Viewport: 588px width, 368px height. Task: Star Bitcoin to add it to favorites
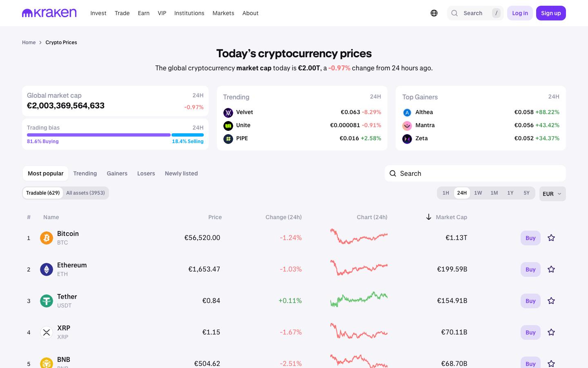(x=551, y=238)
